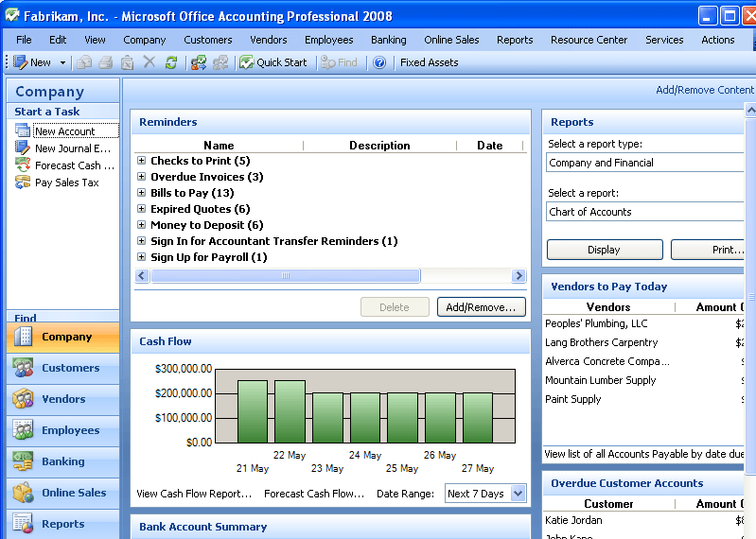This screenshot has width=756, height=539.
Task: Click the Delete X toolbar icon
Action: 149,62
